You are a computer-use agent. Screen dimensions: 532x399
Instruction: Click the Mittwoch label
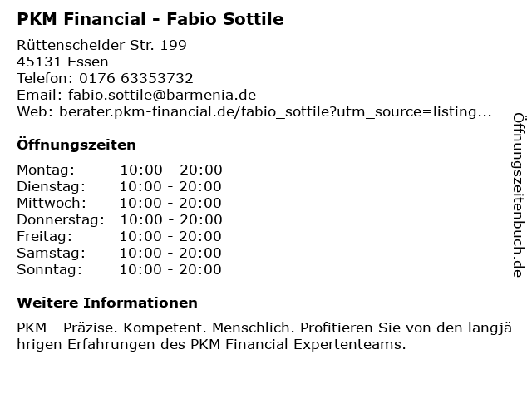pos(52,203)
